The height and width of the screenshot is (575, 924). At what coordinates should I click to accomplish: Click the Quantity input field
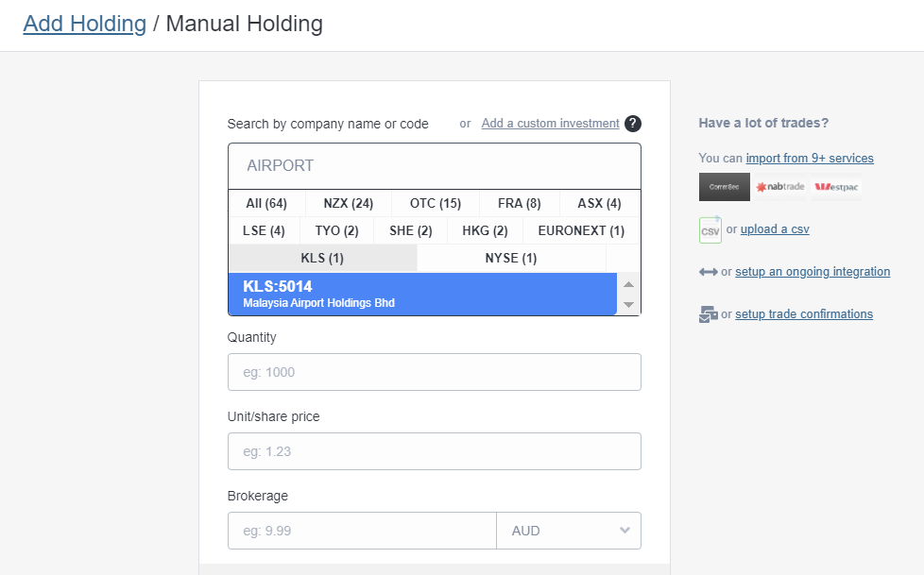[435, 372]
